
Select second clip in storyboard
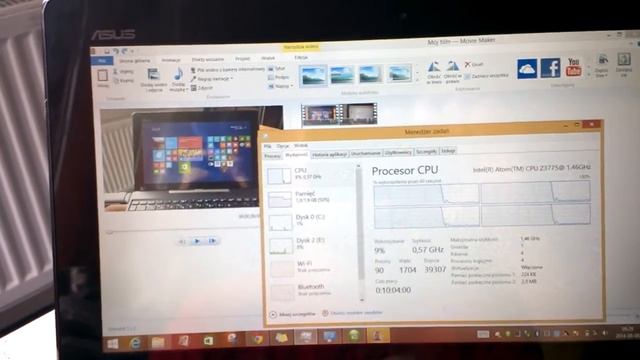[358, 113]
